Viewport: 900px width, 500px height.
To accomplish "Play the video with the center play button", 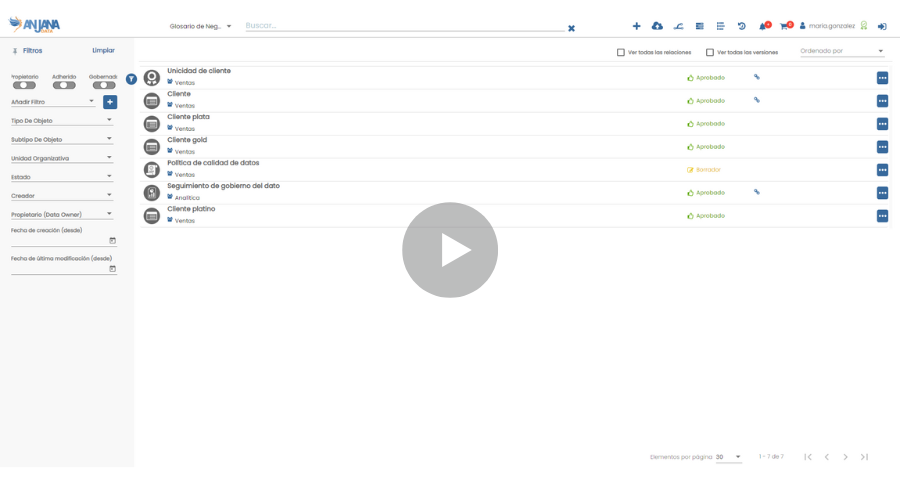I will (x=450, y=250).
